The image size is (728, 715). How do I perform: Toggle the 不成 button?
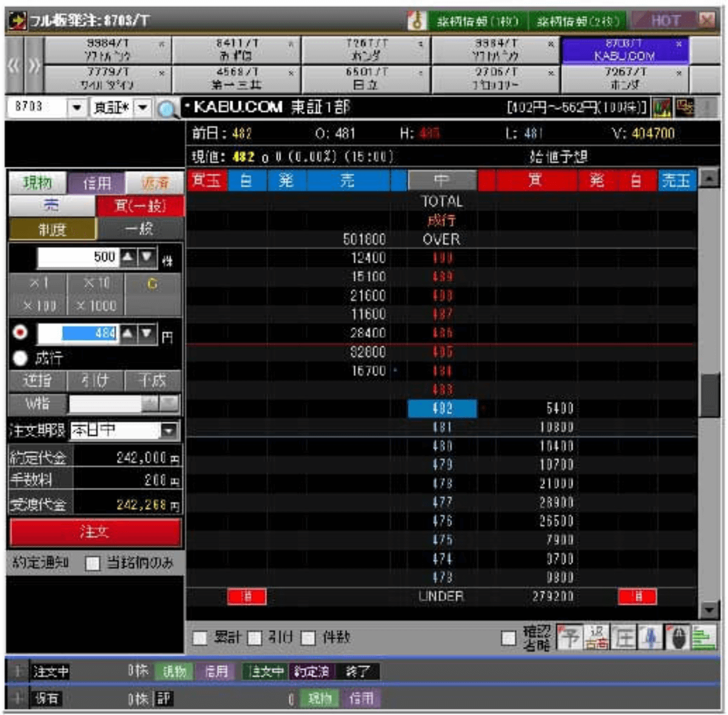(x=152, y=381)
